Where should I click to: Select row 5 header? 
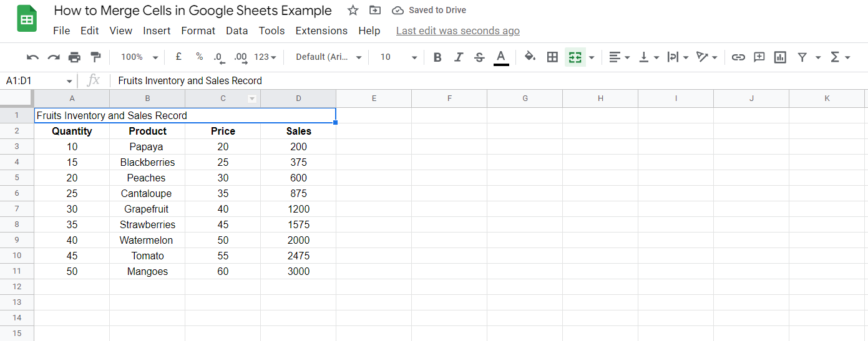point(17,178)
